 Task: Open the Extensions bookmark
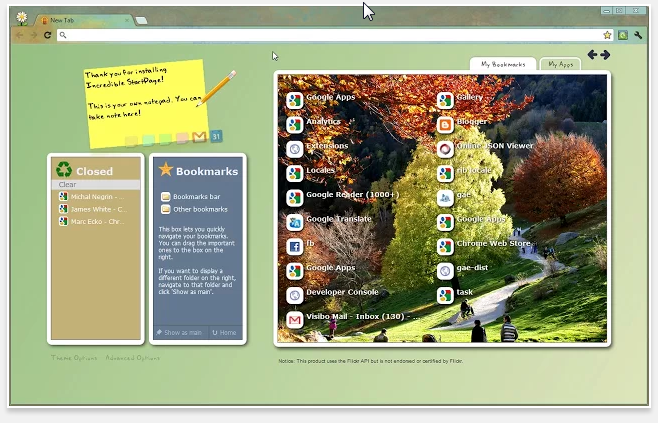click(317, 148)
